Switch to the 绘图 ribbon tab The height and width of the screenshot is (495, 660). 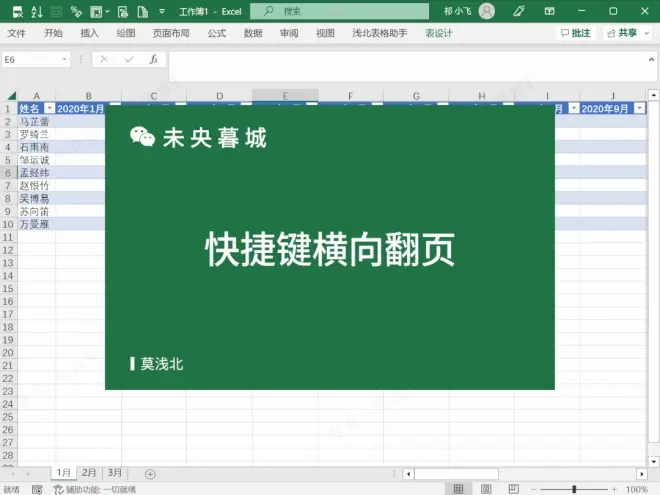(x=126, y=33)
